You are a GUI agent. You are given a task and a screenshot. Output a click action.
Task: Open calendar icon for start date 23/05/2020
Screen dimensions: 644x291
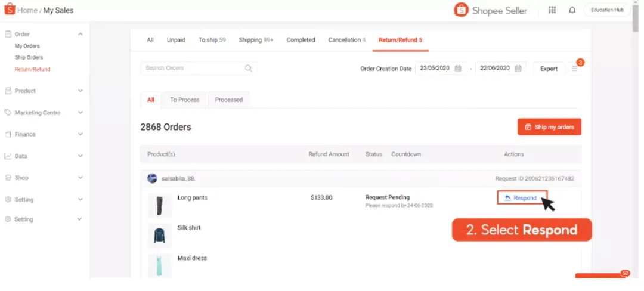coord(458,69)
